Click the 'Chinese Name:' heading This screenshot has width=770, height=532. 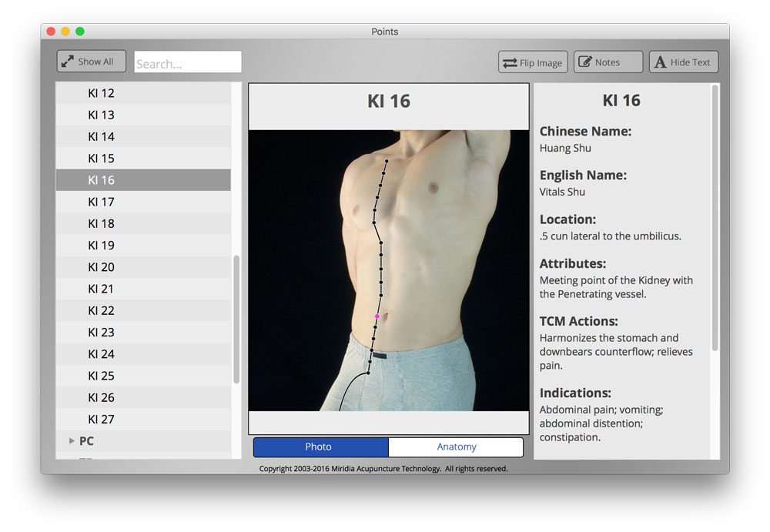585,131
